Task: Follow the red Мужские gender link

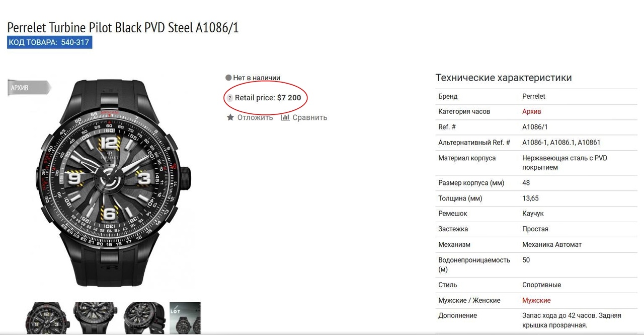Action: [536, 300]
